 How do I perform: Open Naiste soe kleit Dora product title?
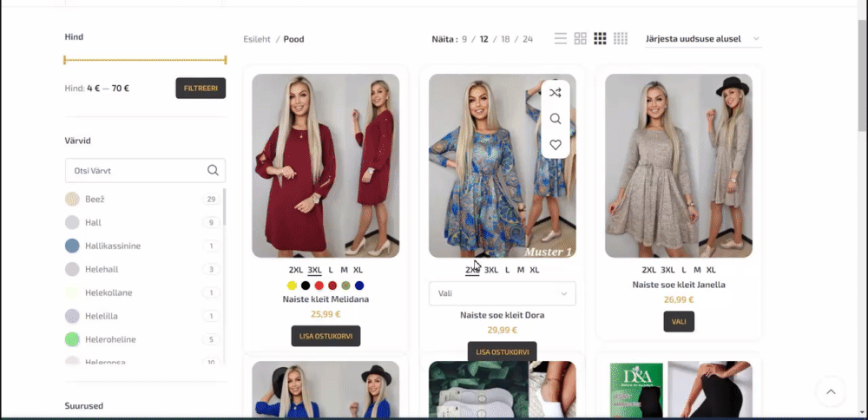[502, 315]
